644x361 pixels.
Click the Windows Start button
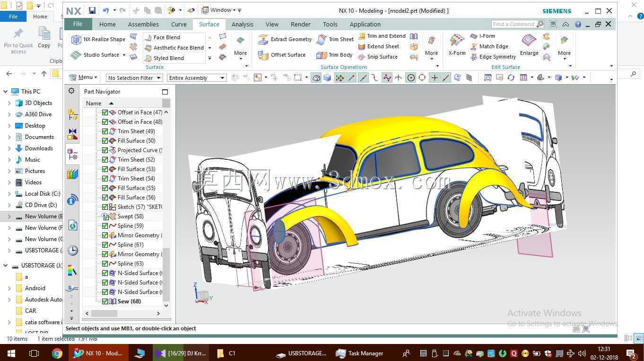[11, 353]
